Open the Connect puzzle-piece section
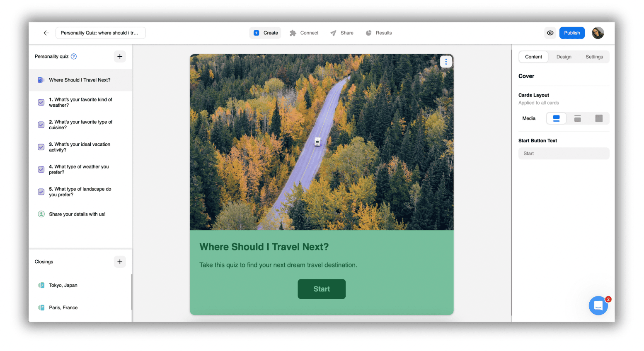Viewport: 644px width, 351px height. 304,33
